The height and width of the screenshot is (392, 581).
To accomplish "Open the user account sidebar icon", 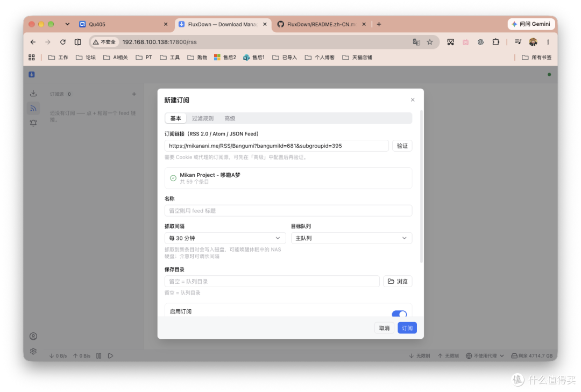I will (x=33, y=336).
